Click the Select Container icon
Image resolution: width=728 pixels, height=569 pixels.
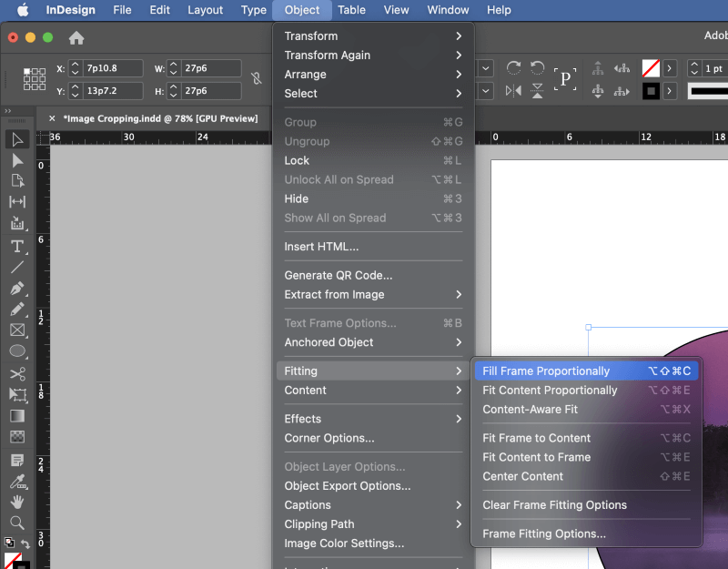(598, 68)
